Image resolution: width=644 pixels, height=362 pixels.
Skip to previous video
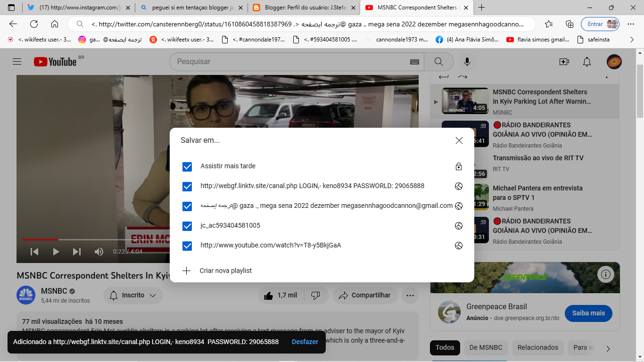click(x=34, y=252)
